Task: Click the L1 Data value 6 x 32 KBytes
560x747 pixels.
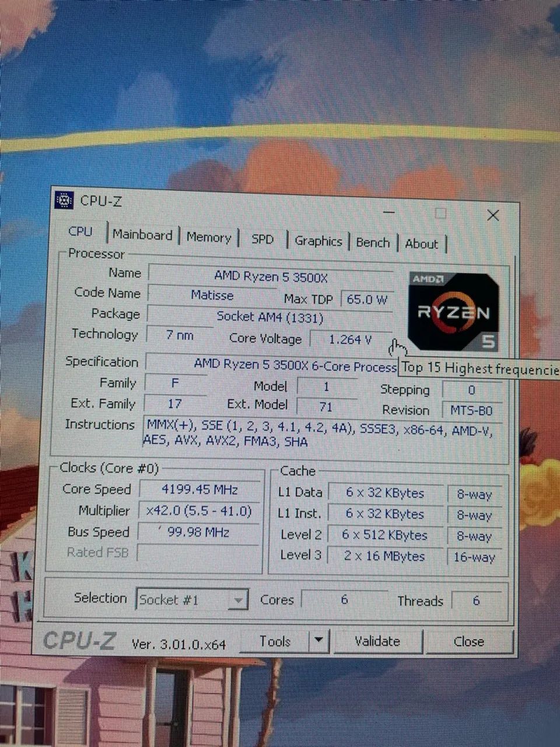Action: click(385, 493)
